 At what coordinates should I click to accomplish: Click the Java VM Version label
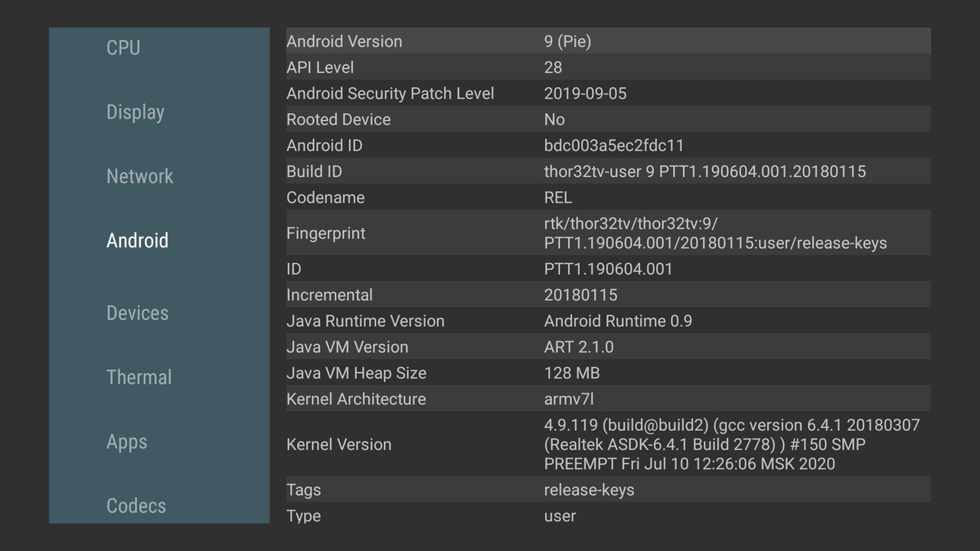click(x=348, y=347)
